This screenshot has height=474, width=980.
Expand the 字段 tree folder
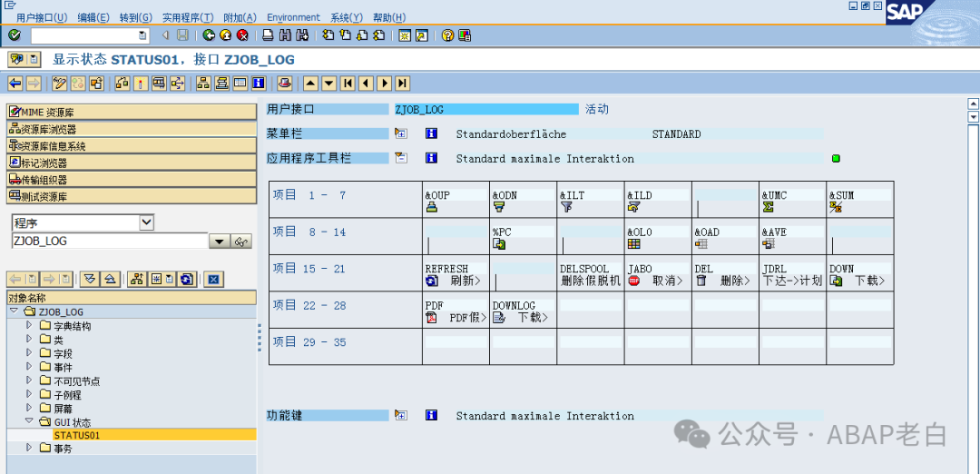point(29,353)
